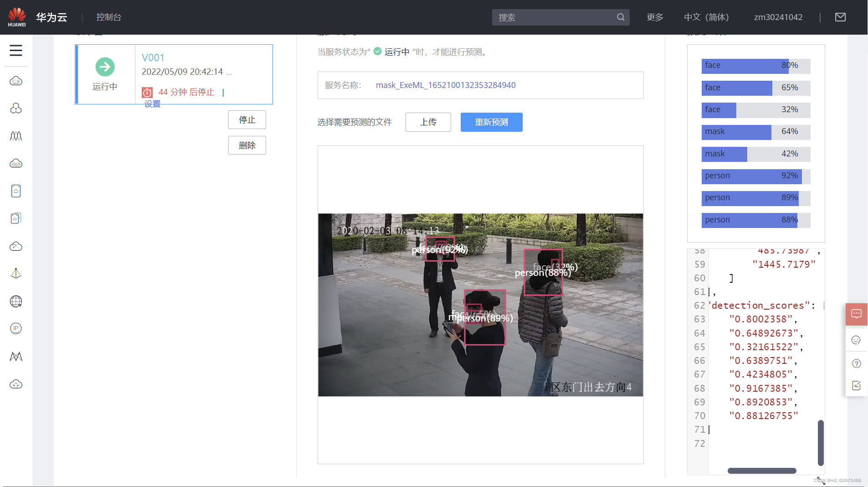Click the red timer icon beside 44 分钟
The height and width of the screenshot is (487, 868).
click(147, 93)
